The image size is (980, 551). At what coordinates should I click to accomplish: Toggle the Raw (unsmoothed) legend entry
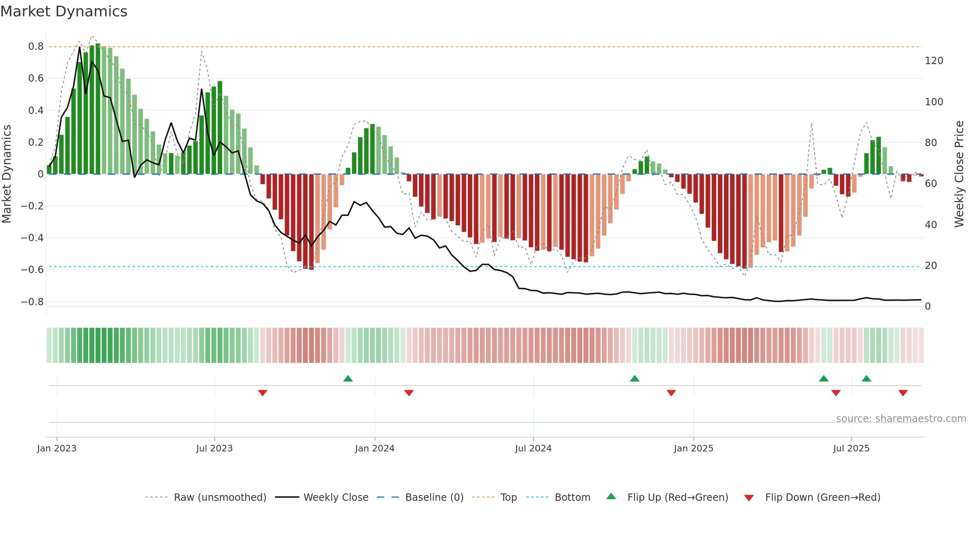coord(205,497)
